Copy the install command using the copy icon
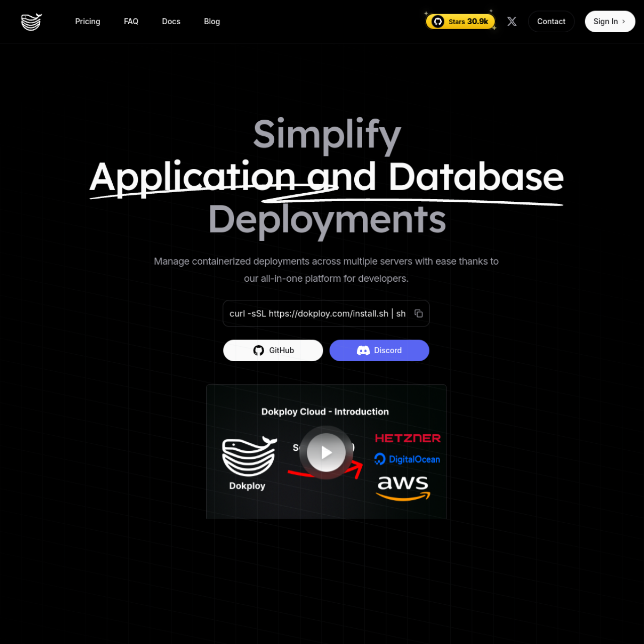The image size is (644, 644). tap(419, 313)
